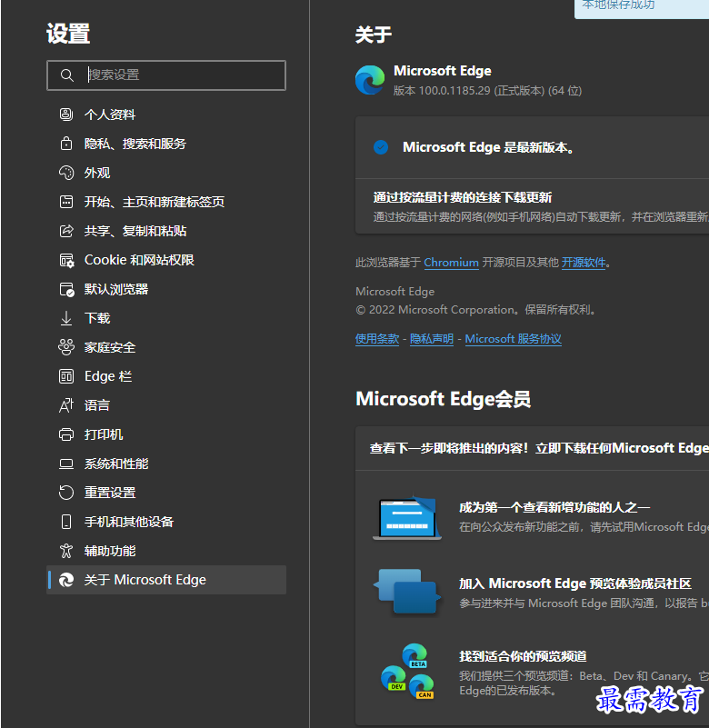Open 家庭安全 settings
Image resolution: width=709 pixels, height=728 pixels.
click(x=166, y=347)
